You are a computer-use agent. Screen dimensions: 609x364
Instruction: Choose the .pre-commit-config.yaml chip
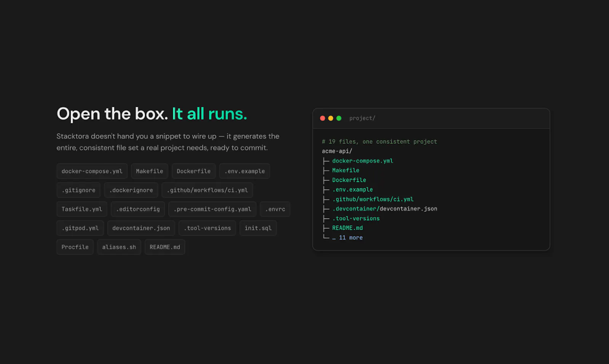(x=212, y=209)
